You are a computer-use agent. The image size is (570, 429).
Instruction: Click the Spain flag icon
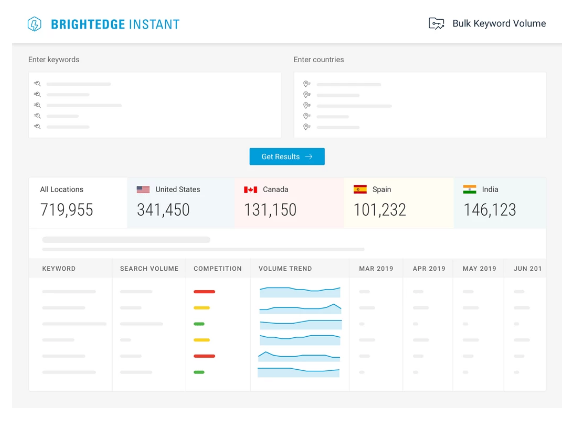(360, 189)
